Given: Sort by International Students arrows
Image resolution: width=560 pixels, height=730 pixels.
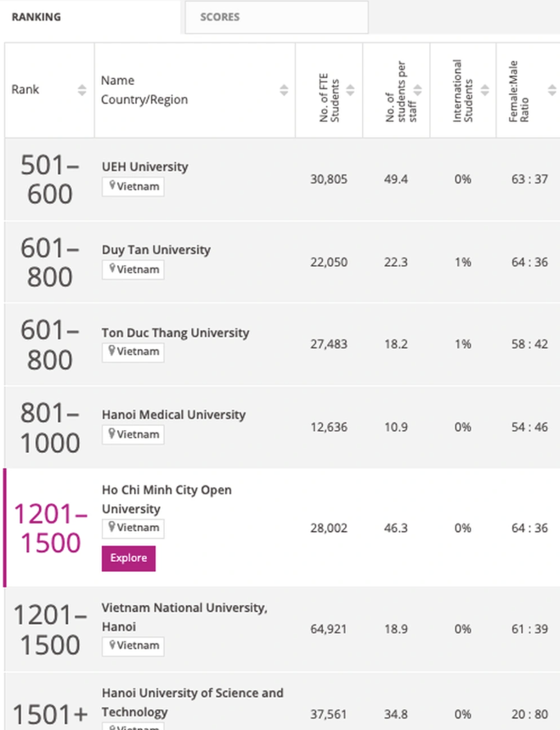Looking at the screenshot, I should tap(484, 90).
